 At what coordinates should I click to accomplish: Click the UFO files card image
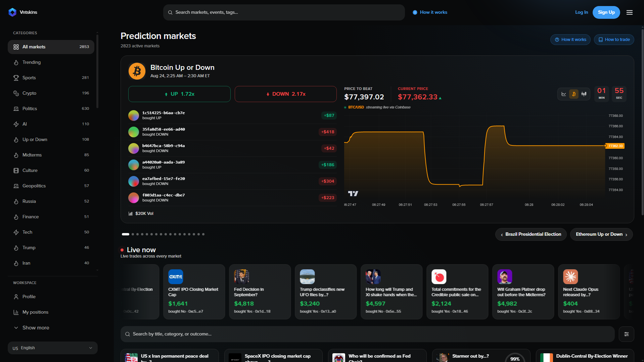[x=307, y=277]
